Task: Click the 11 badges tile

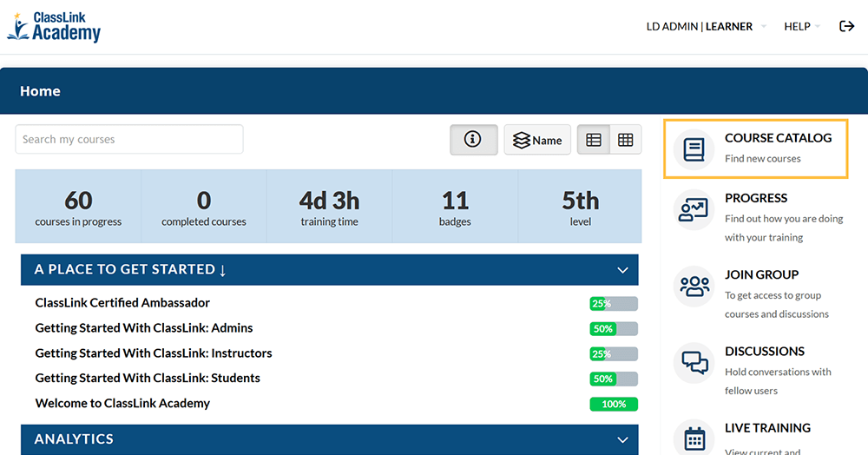Action: (455, 207)
